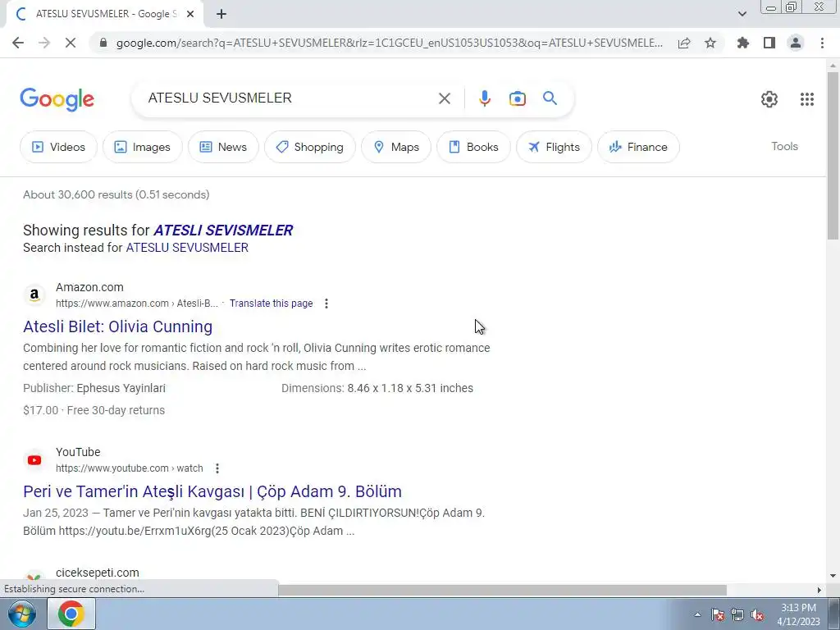Open Chrome extensions puzzle icon
Viewport: 840px width, 630px height.
click(x=743, y=43)
